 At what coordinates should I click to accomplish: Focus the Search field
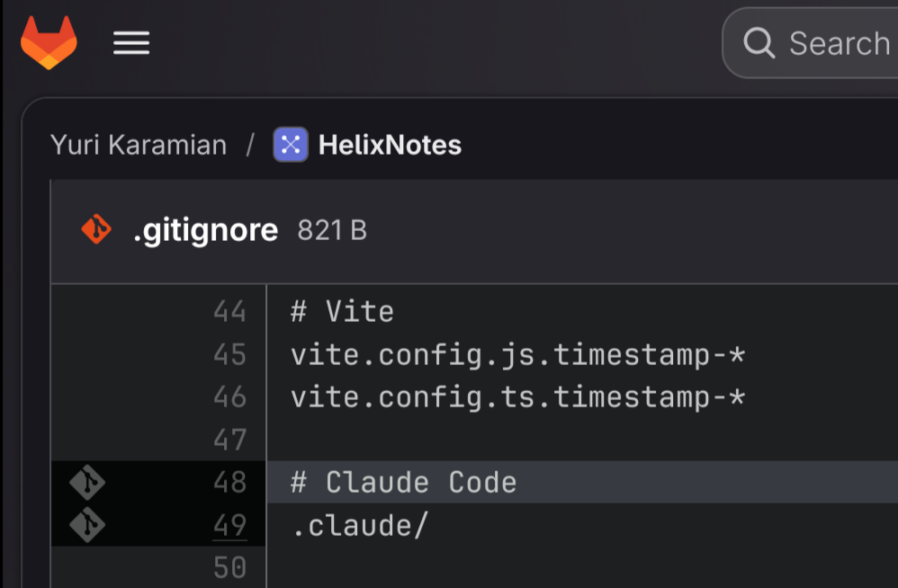[x=811, y=43]
